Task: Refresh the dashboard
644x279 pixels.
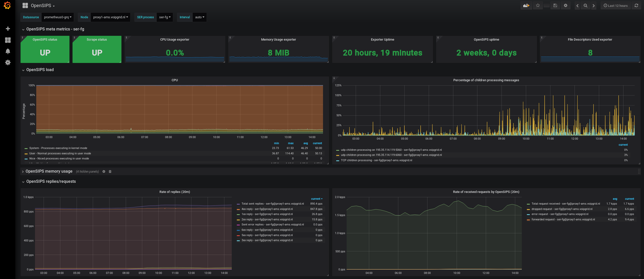Action: [636, 6]
